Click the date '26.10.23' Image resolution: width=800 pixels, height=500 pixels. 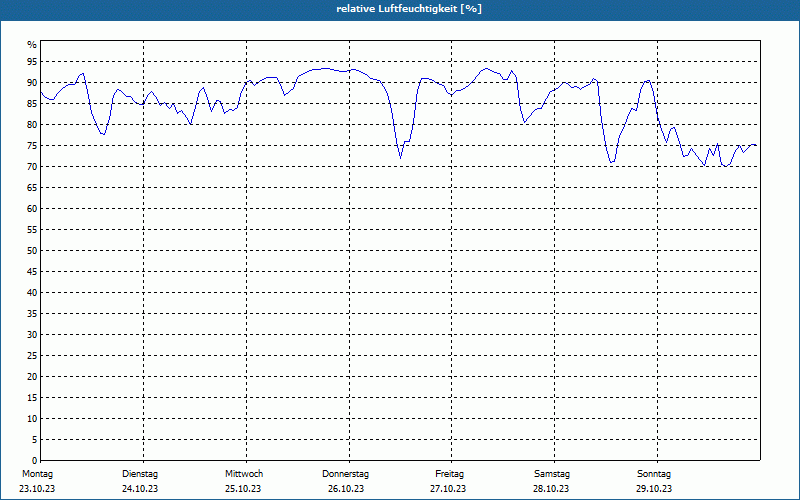346,489
